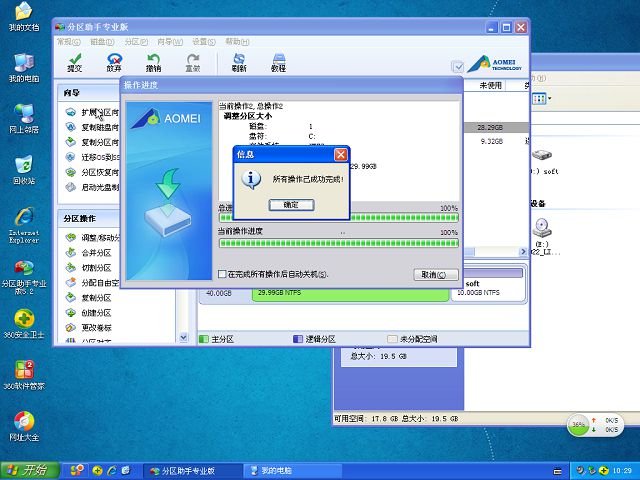Click the 逻辑分区 blue legend swatch

[x=298, y=339]
